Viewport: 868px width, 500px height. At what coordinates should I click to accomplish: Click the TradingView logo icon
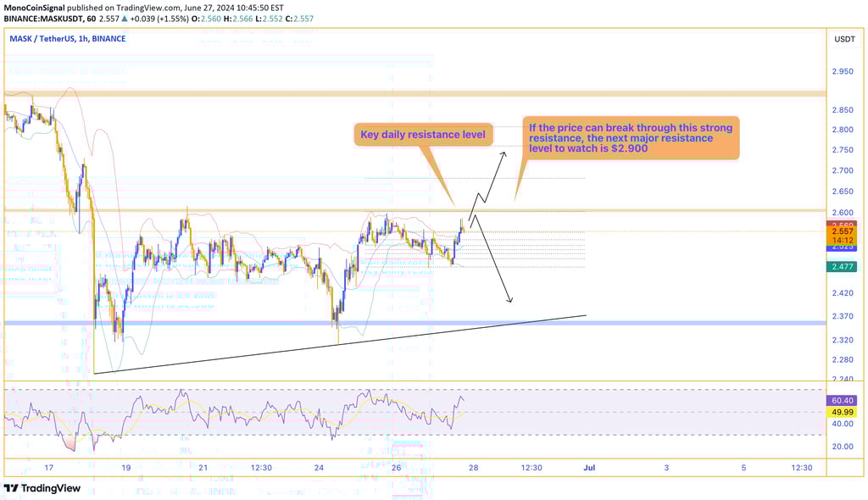click(13, 488)
